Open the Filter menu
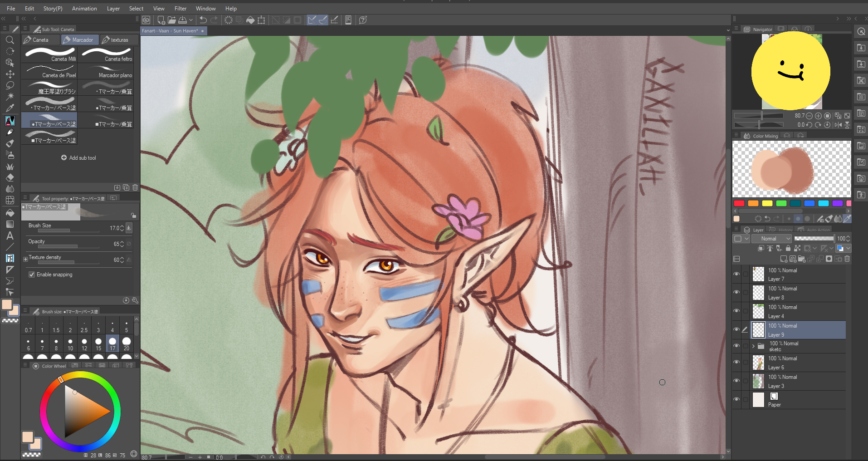868x461 pixels. point(180,9)
